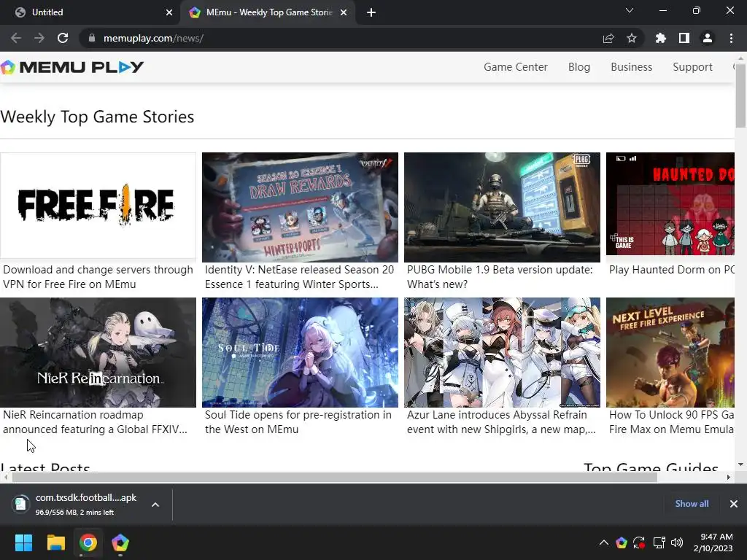
Task: Open the Extensions puzzle icon
Action: pyautogui.click(x=661, y=38)
